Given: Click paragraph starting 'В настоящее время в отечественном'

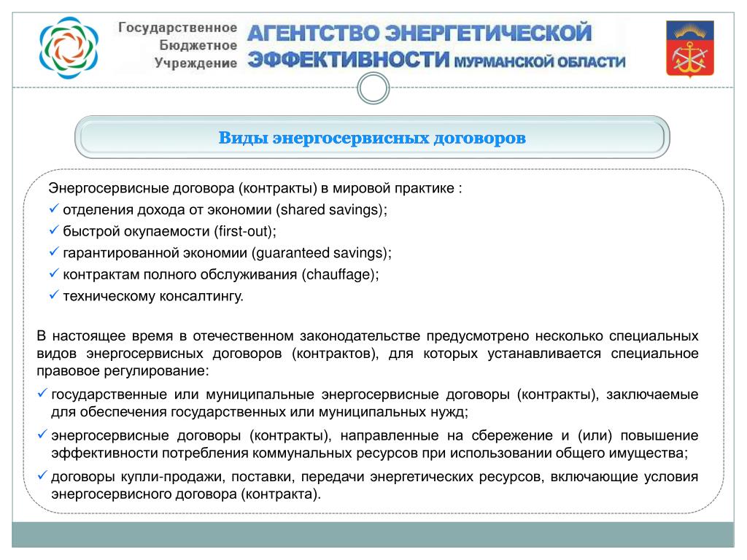Looking at the screenshot, I should point(368,354).
